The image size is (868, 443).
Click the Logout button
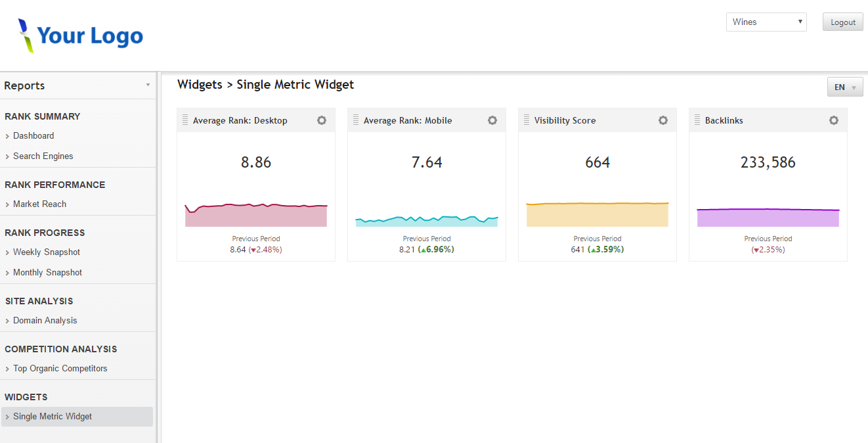click(842, 22)
